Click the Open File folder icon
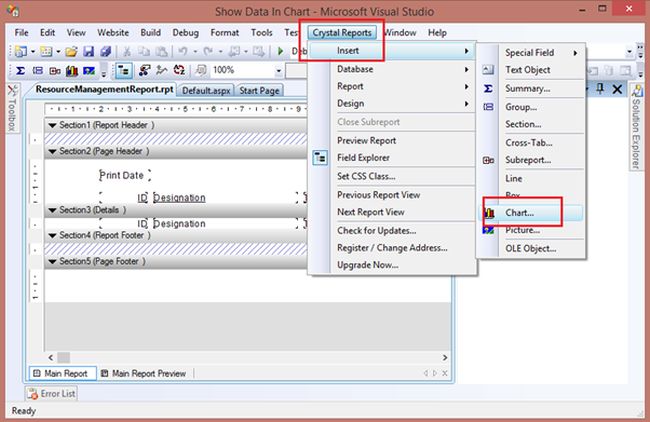This screenshot has height=422, width=650. pos(71,51)
